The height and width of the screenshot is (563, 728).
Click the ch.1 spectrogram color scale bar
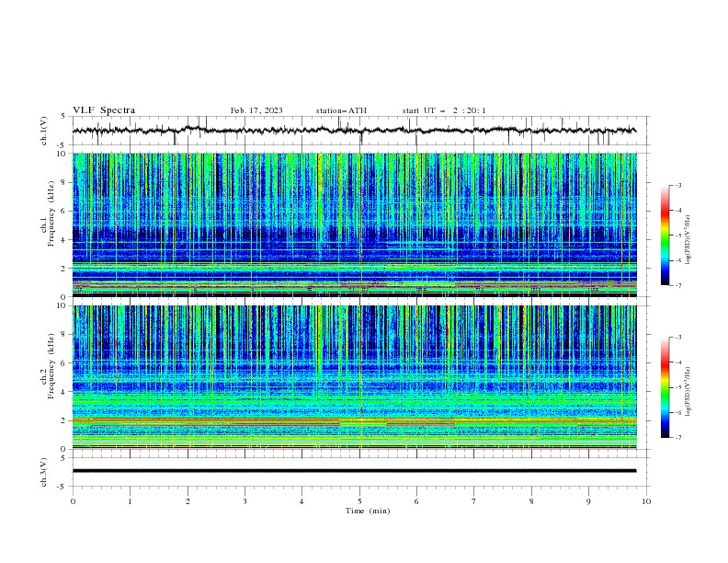pos(665,236)
